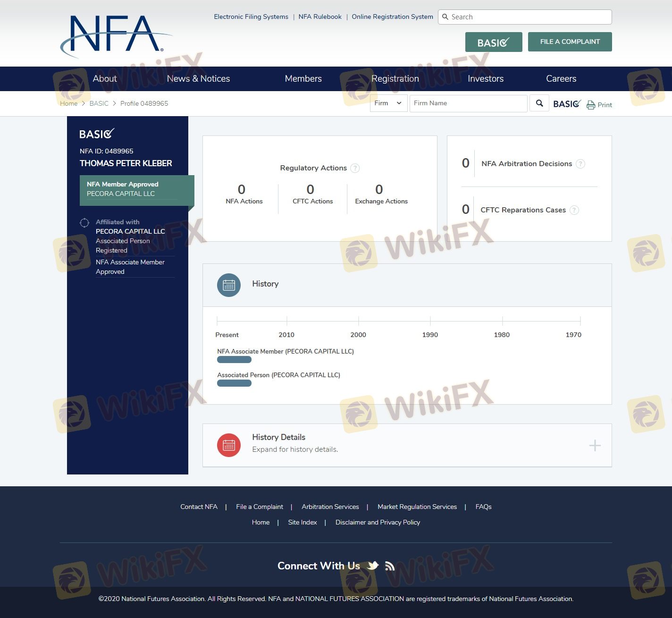Open the Members navigation menu
The height and width of the screenshot is (618, 672).
(x=303, y=79)
